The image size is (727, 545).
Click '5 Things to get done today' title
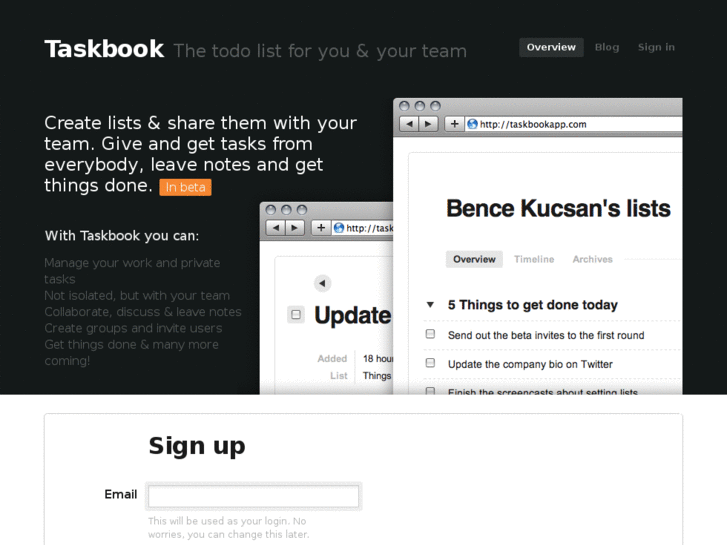pos(533,305)
